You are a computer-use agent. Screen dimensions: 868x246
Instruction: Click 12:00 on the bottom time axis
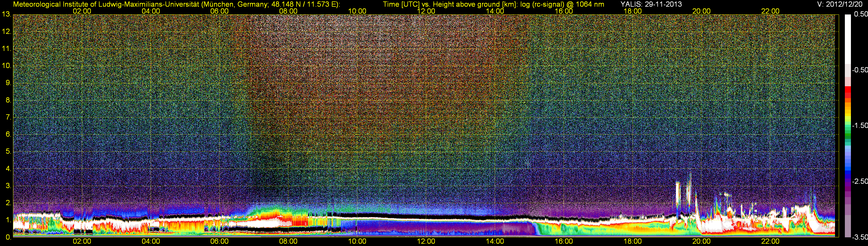pos(426,241)
